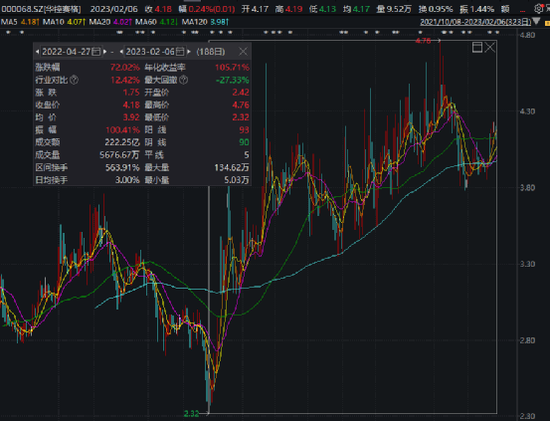The width and height of the screenshot is (550, 421).
Task: Open chart settings gear icon
Action: (538, 8)
